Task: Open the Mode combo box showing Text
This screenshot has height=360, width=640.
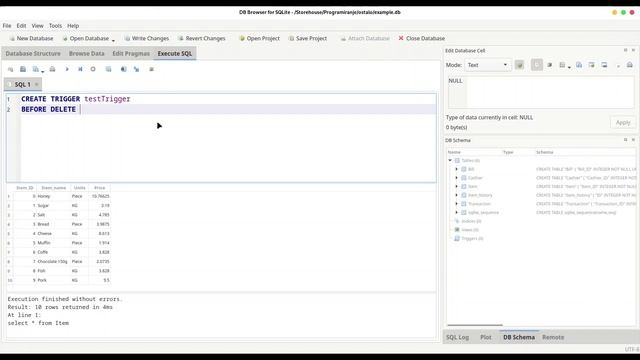Action: pos(487,65)
